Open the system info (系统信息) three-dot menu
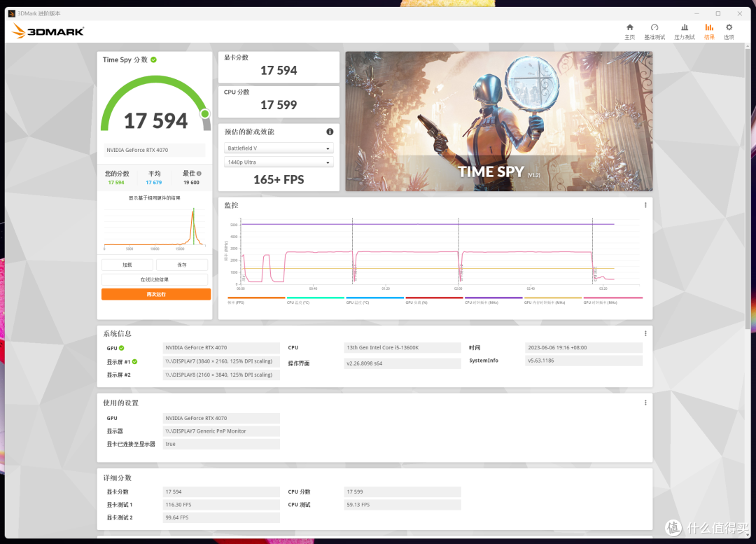 pos(645,334)
